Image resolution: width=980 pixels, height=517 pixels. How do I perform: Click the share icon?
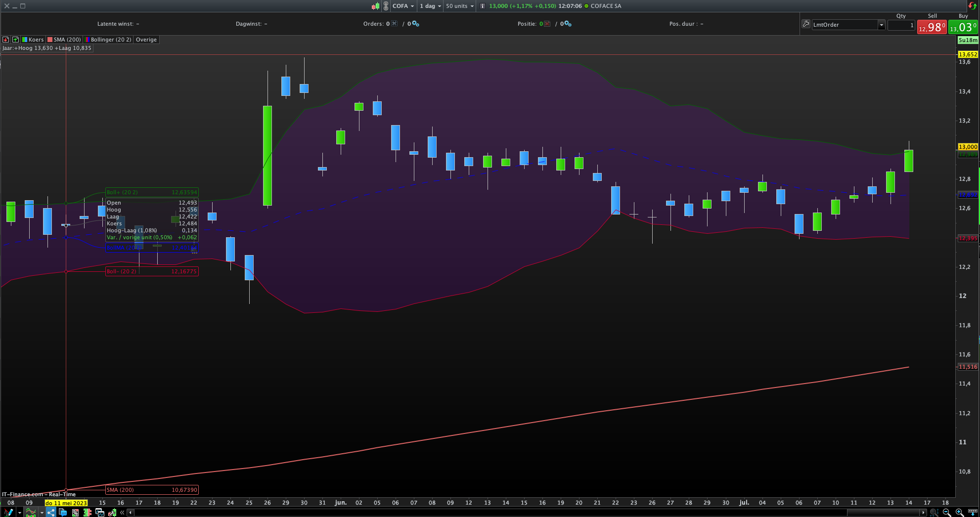[51, 513]
